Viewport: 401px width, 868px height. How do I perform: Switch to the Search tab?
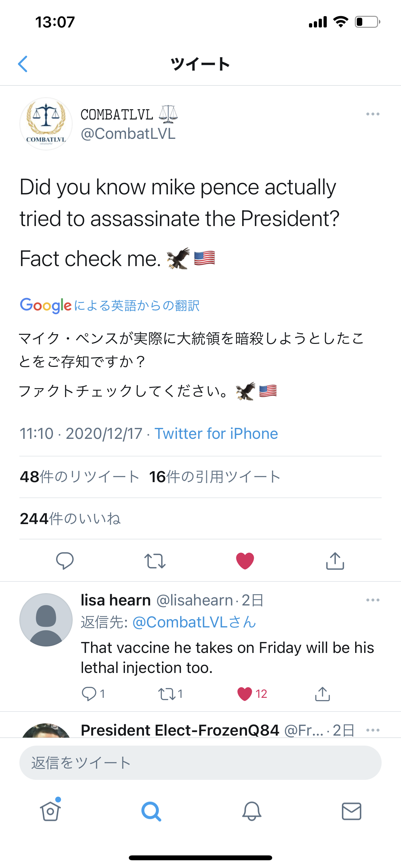[150, 811]
